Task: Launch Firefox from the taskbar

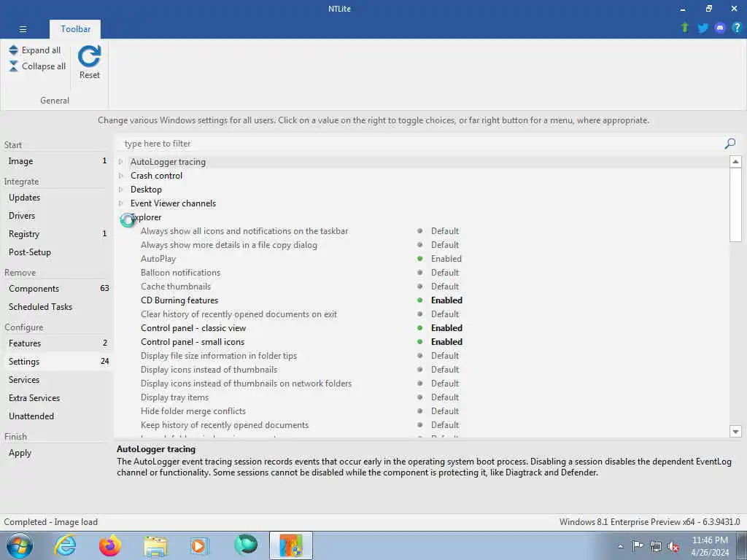Action: [x=110, y=545]
